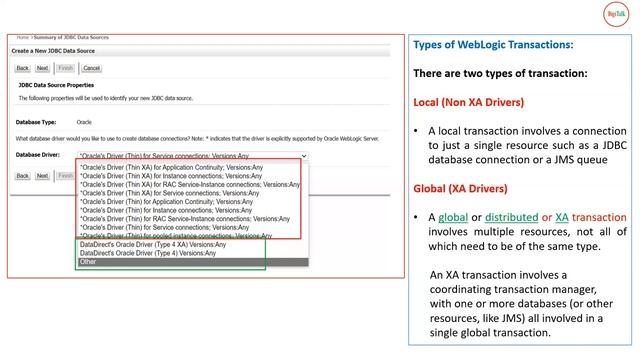Click the 'Global (XA Drivers)' heading
The height and width of the screenshot is (360, 640).
click(460, 189)
